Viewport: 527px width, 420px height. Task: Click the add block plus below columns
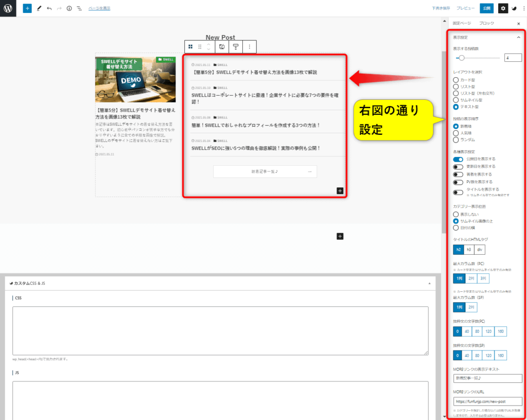pos(340,237)
